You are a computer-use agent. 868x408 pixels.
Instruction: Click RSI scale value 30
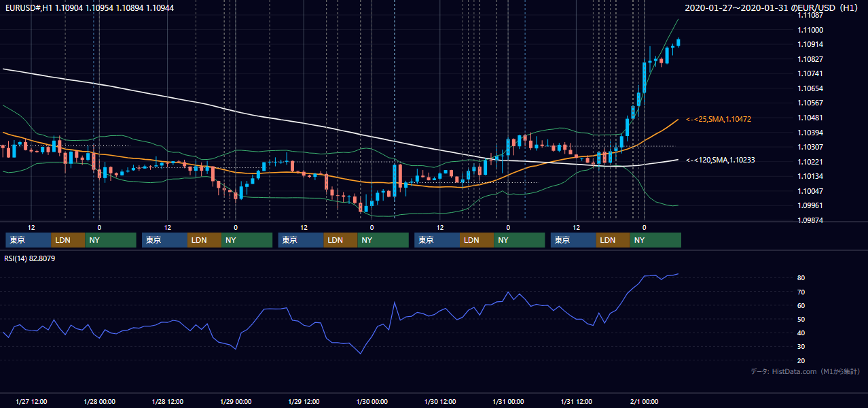click(801, 347)
